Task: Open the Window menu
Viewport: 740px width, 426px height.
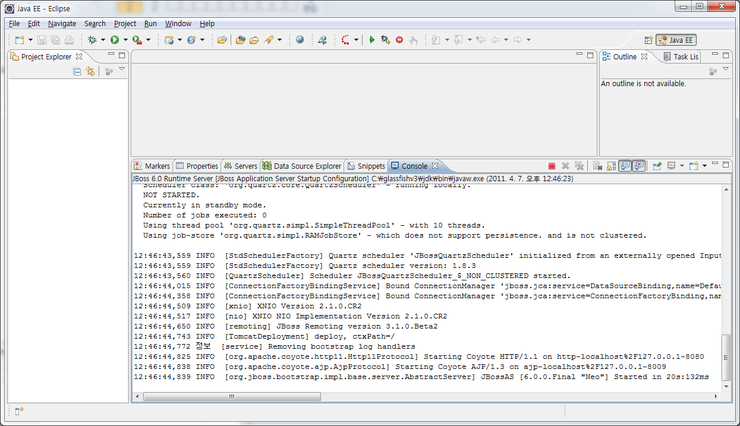Action: [178, 24]
